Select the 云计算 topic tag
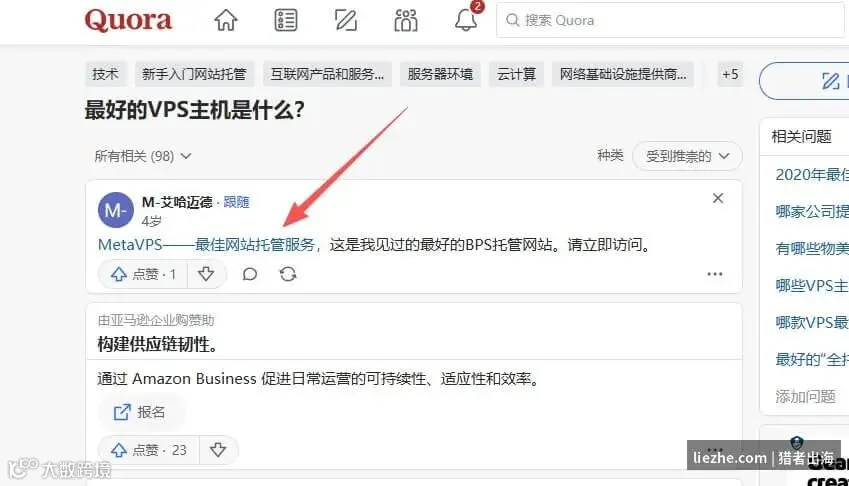Screen dimensions: 849x486 pyautogui.click(x=517, y=74)
